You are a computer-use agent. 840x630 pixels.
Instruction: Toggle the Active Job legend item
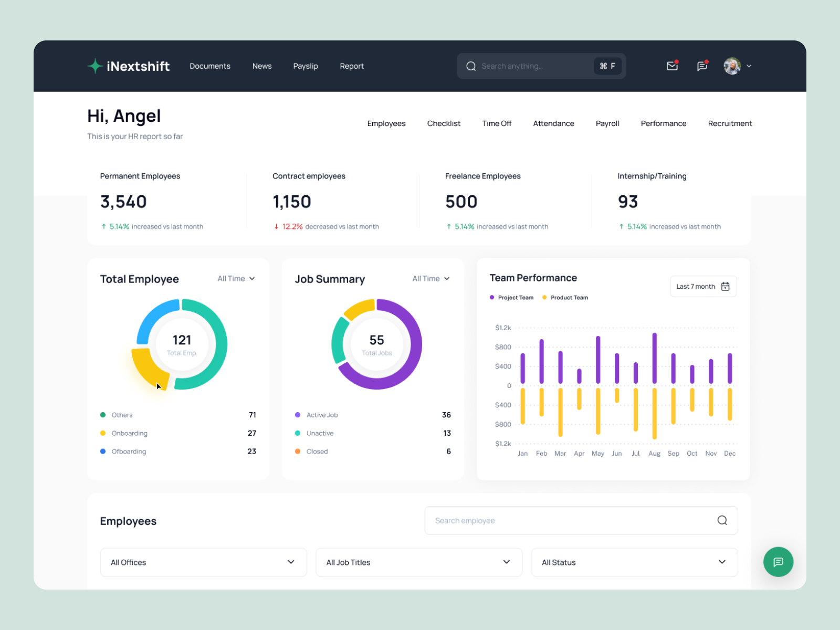click(316, 415)
